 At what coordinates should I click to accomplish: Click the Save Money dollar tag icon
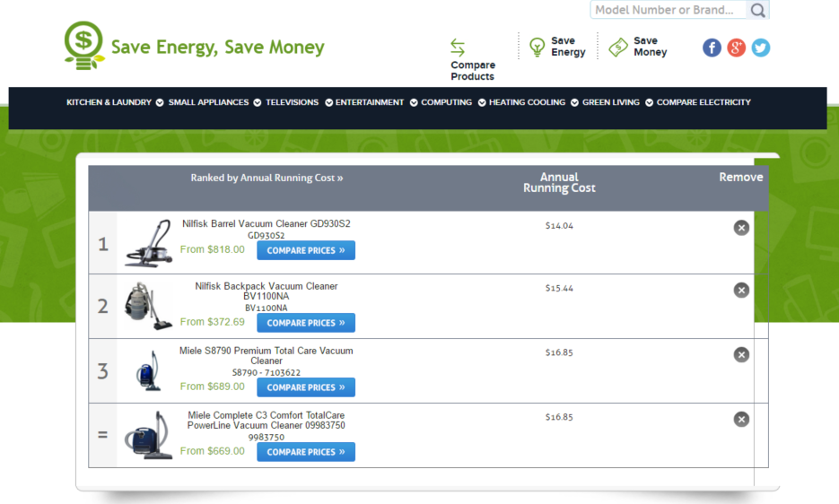(618, 48)
